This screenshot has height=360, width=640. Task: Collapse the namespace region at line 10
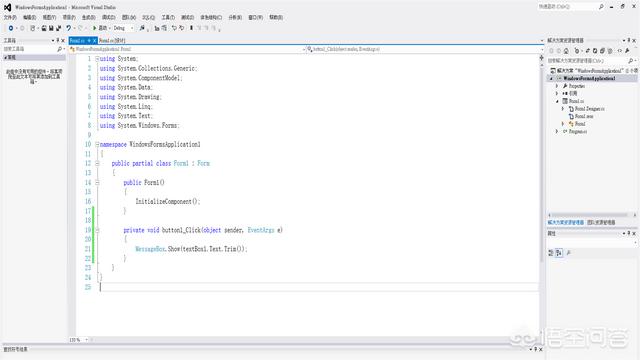click(x=97, y=144)
